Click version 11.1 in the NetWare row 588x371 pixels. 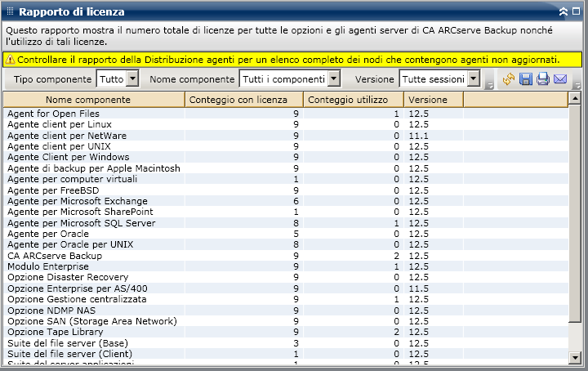pyautogui.click(x=418, y=136)
